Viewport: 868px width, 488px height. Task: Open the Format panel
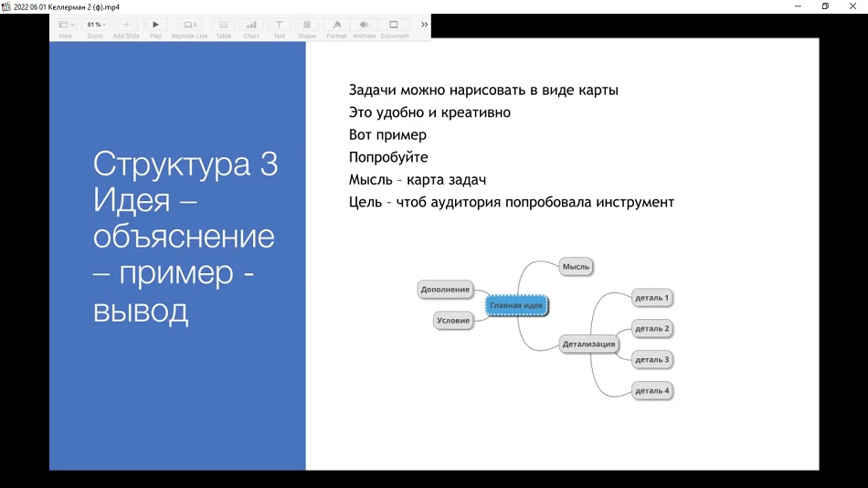pos(336,25)
